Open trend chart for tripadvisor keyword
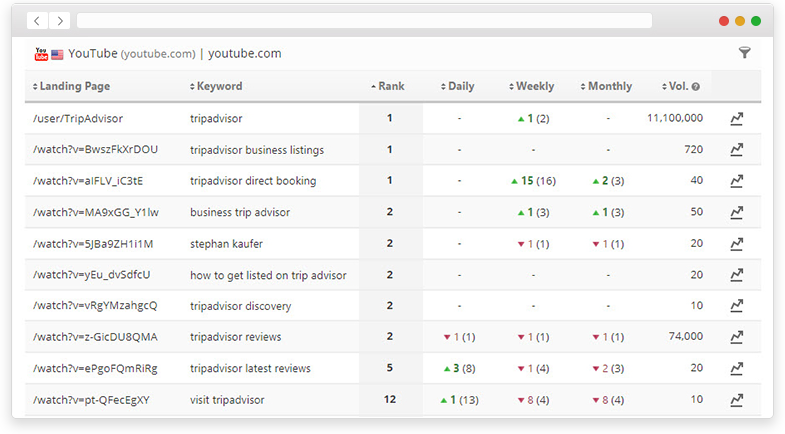 (737, 119)
